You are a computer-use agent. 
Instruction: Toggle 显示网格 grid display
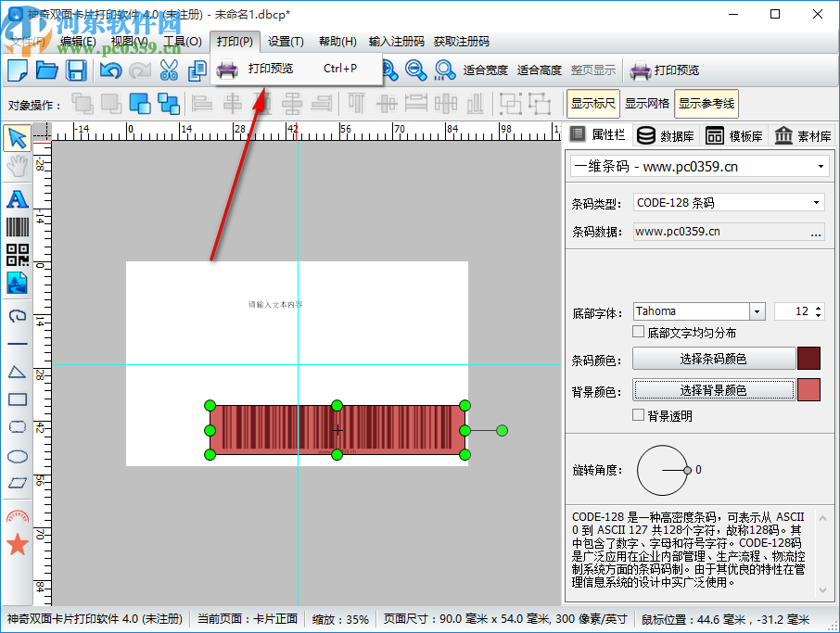pyautogui.click(x=646, y=104)
